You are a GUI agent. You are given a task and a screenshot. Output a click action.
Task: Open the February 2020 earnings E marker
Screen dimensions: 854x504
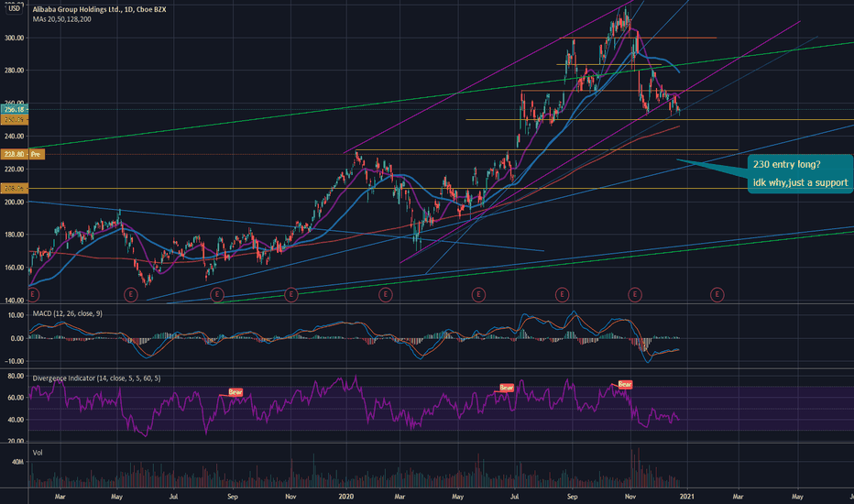[x=386, y=295]
